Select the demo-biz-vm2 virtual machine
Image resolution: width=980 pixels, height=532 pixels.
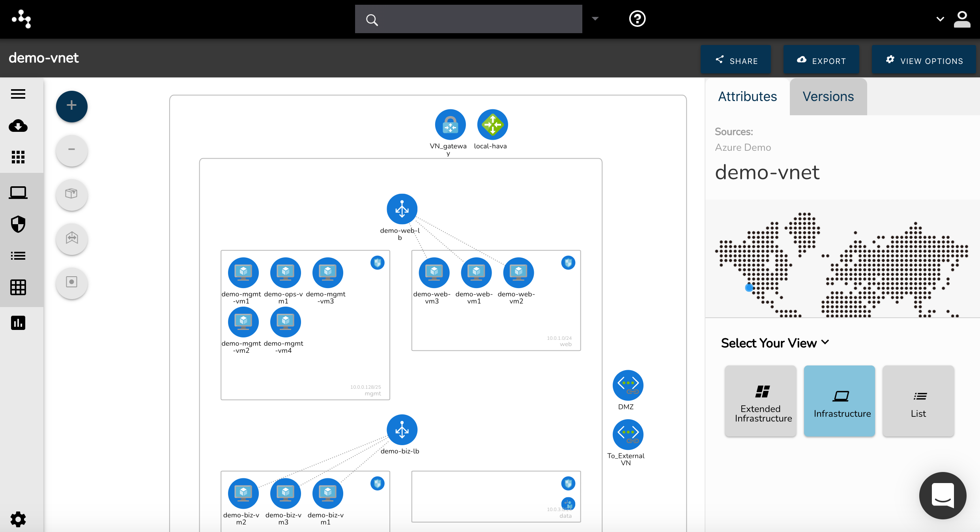click(x=243, y=494)
